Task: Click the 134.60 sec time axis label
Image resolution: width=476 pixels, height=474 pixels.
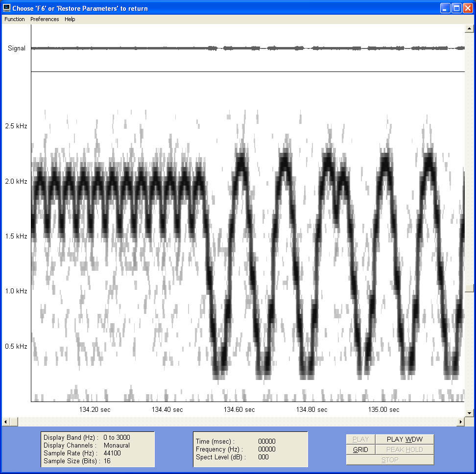Action: 239,409
